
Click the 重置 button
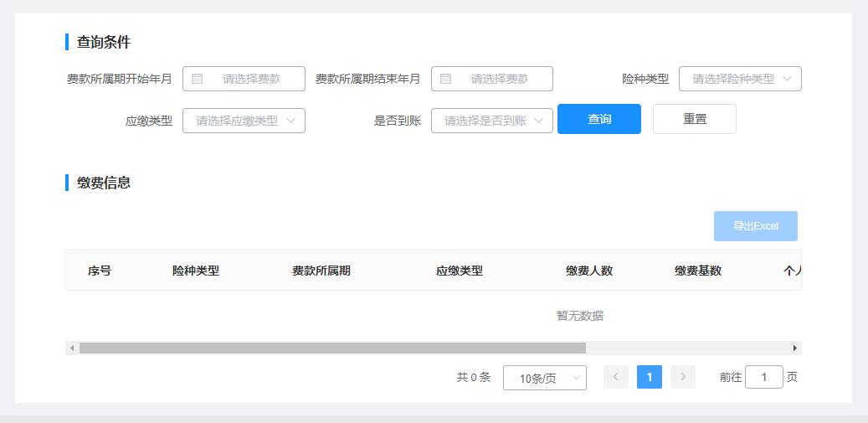point(695,119)
